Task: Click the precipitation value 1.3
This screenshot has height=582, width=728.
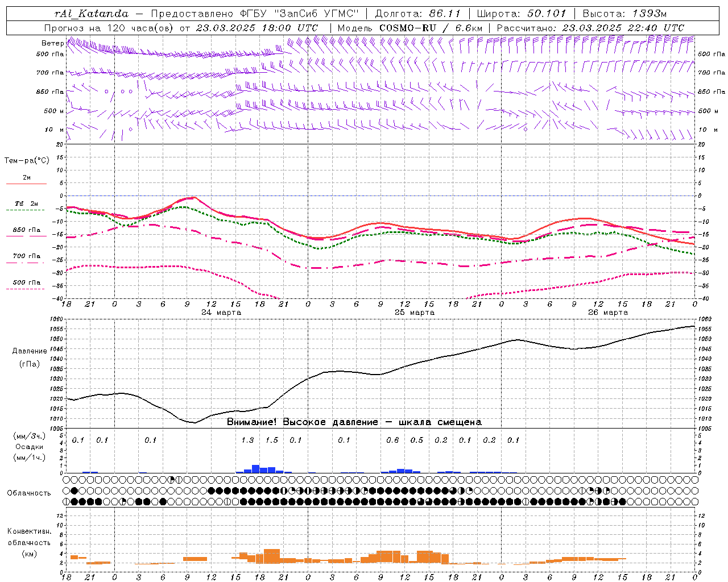Action: [247, 440]
